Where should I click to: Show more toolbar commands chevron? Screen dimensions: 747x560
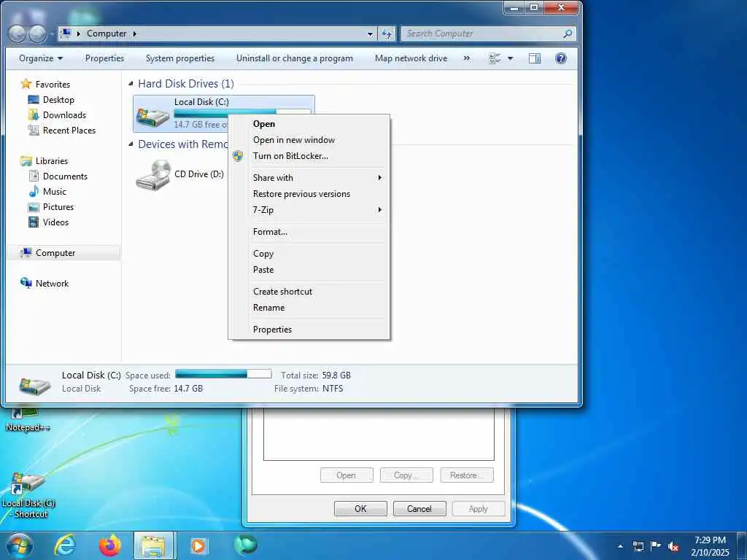(466, 58)
